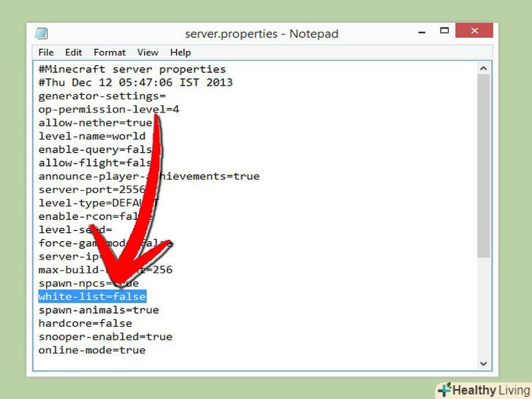Click the max-build-height=256 line
The width and height of the screenshot is (532, 399).
(105, 270)
